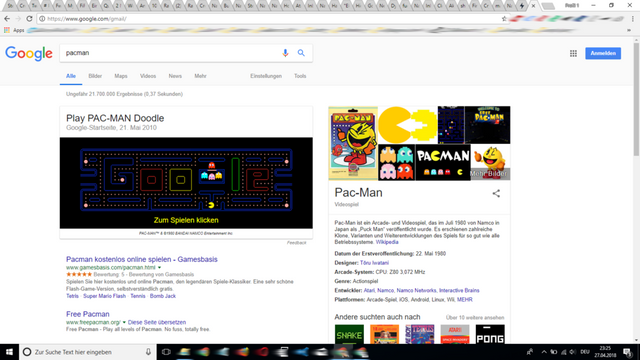Open the Interactive Brains link
Viewport: 640px width, 360px height.
459,291
